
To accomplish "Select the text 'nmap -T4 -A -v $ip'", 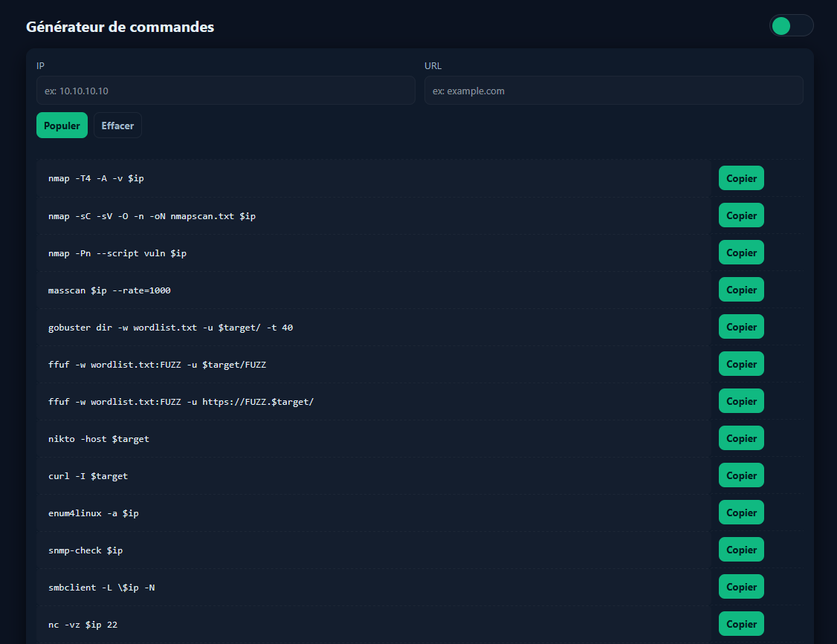I will [96, 178].
